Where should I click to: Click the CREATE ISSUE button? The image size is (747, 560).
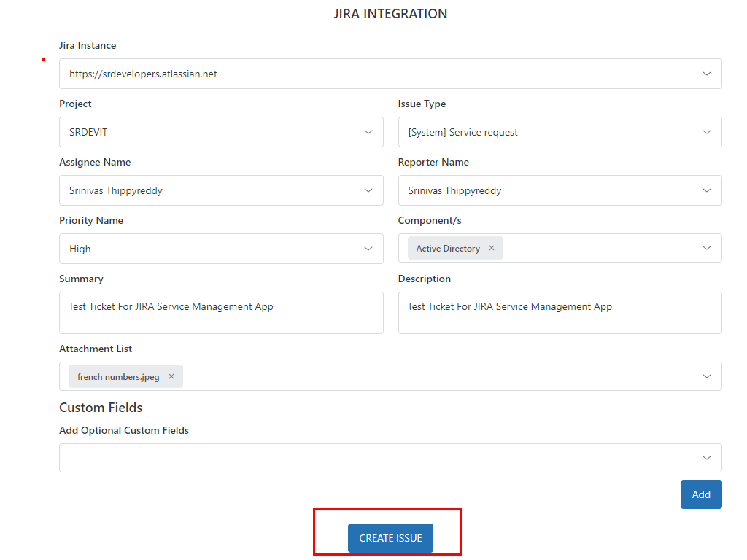(x=390, y=538)
